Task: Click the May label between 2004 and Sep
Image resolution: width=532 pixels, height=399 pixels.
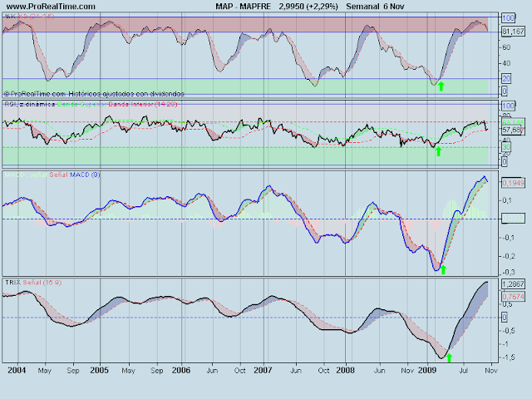Action: tap(44, 371)
